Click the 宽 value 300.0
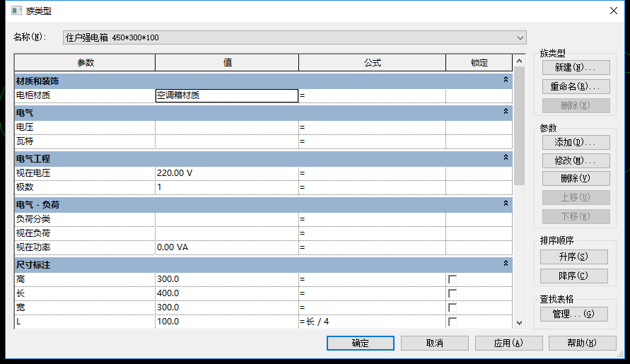The image size is (630, 364). point(226,307)
